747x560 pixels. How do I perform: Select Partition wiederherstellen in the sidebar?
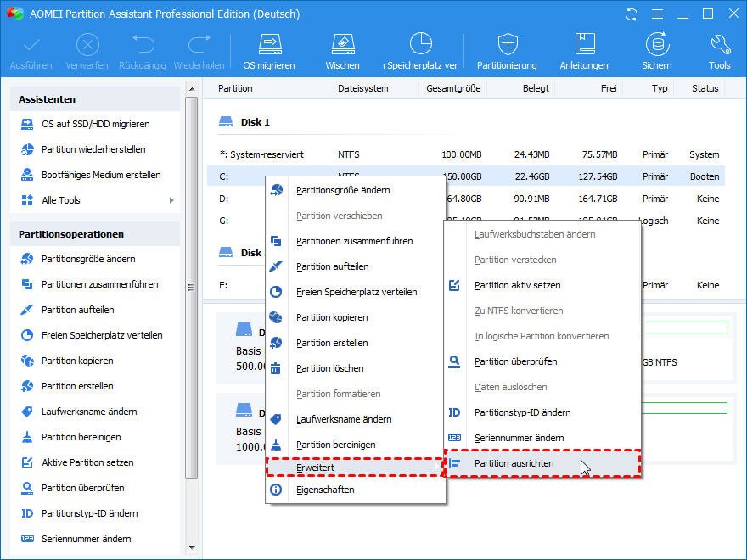pos(93,149)
